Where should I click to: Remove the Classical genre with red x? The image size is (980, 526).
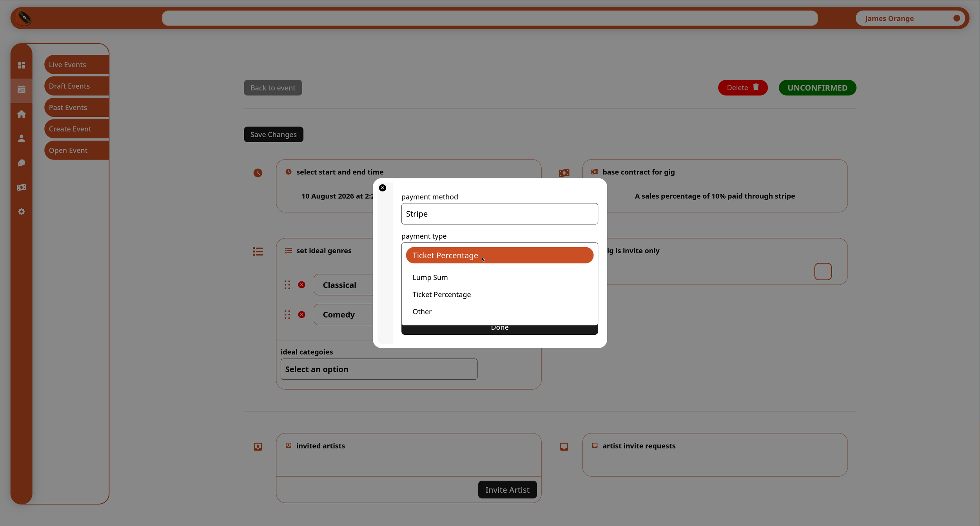[301, 285]
